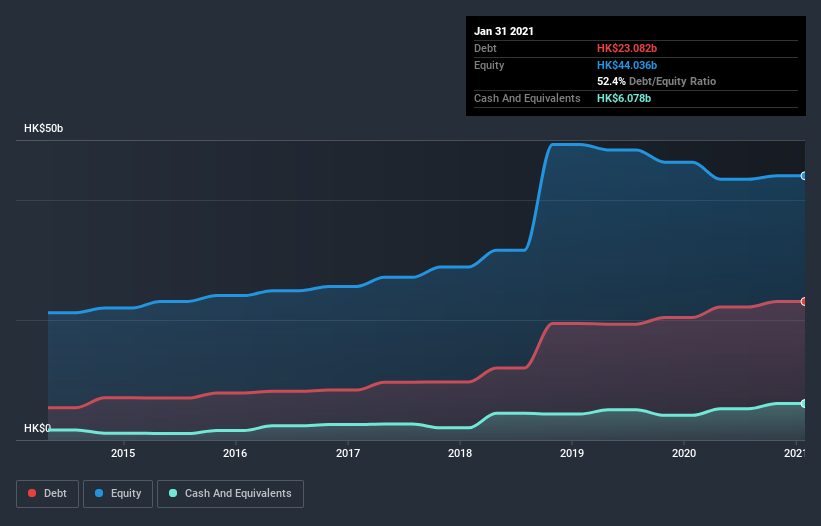Toggle the Debt series legend button

point(48,494)
